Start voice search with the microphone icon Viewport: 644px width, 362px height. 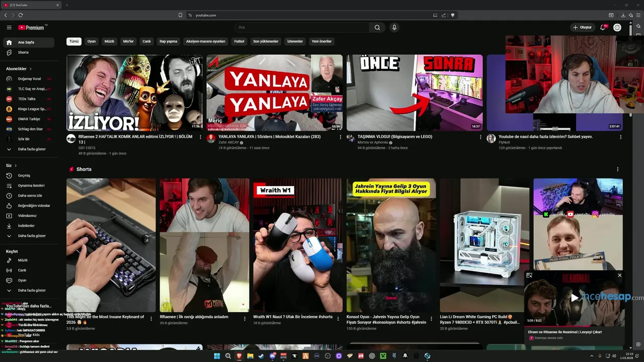(394, 28)
